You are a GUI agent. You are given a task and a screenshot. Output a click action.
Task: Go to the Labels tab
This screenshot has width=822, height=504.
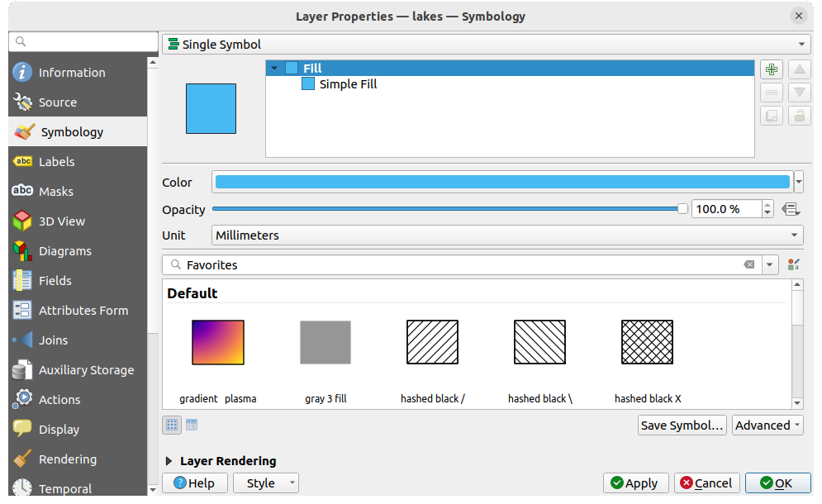point(56,162)
